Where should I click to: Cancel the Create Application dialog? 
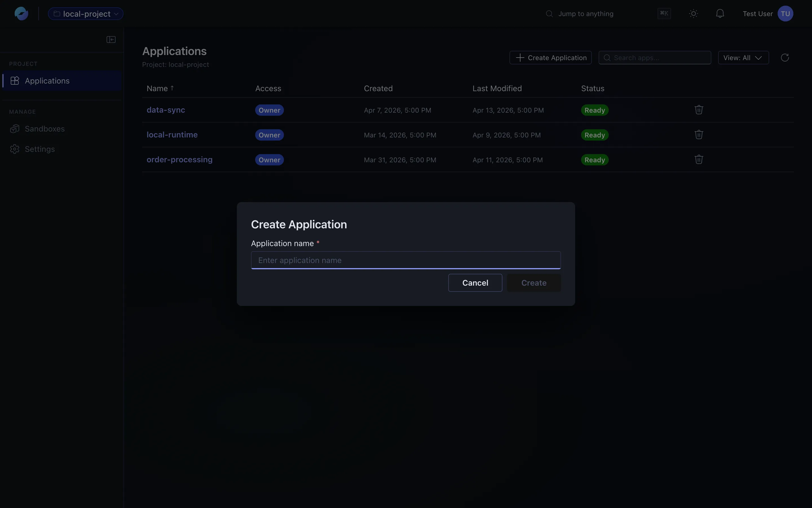[475, 283]
